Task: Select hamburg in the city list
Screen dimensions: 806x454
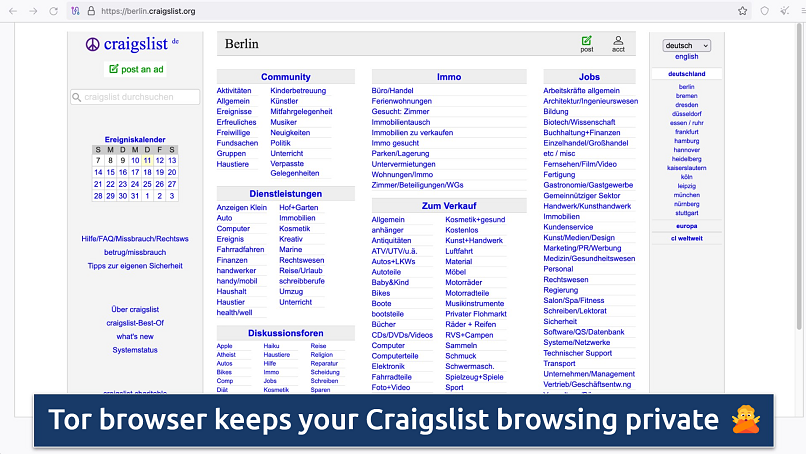Action: [x=686, y=141]
